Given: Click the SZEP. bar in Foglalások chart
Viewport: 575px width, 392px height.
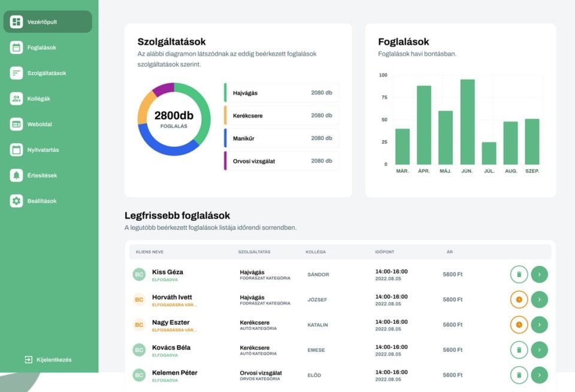Looking at the screenshot, I should pyautogui.click(x=532, y=142).
